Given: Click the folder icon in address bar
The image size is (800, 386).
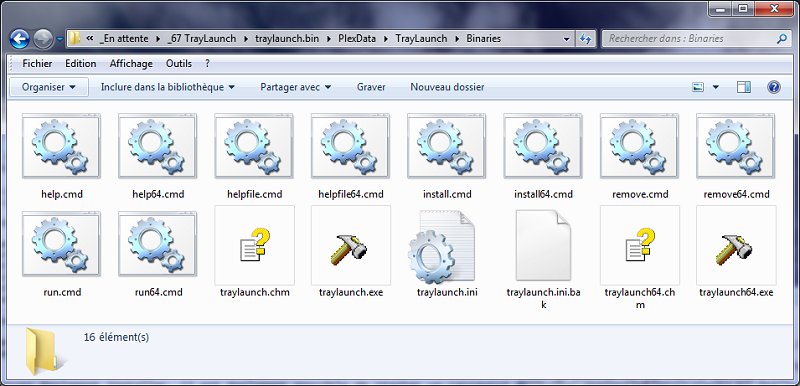Looking at the screenshot, I should pos(74,38).
